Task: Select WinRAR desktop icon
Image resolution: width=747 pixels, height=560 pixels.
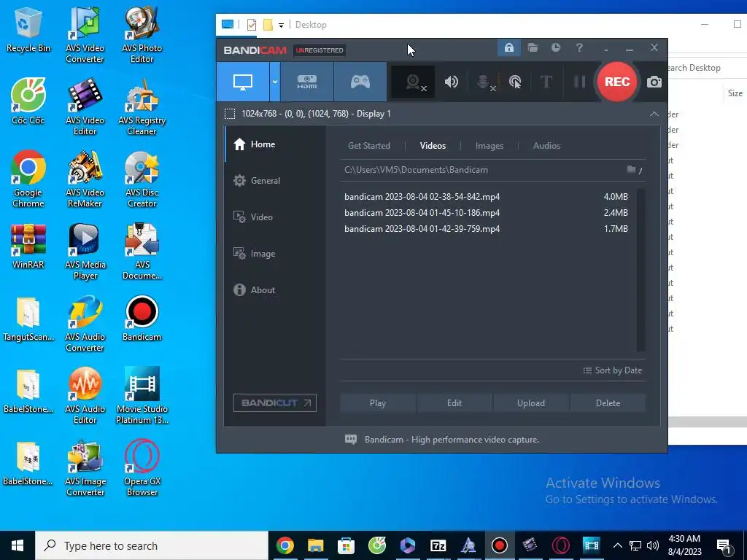Action: [28, 246]
